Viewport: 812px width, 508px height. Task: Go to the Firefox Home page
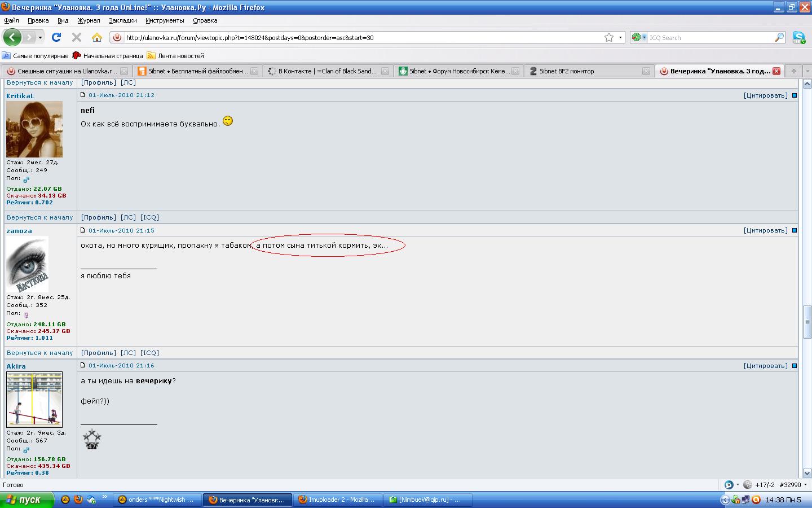(97, 37)
